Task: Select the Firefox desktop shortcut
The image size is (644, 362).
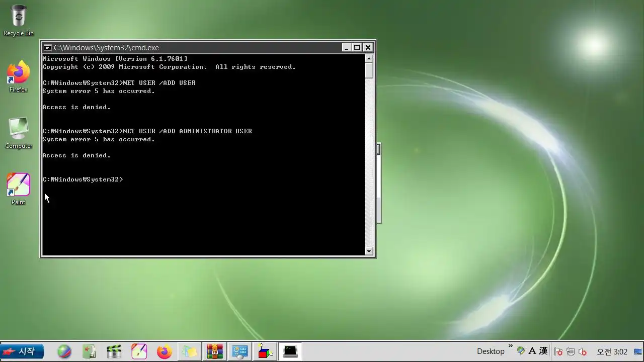Action: click(19, 77)
